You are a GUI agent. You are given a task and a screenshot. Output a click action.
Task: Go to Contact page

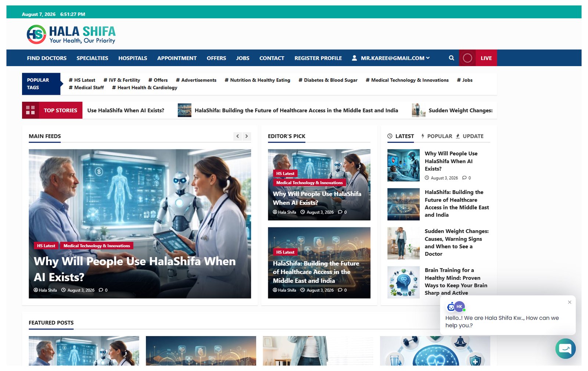tap(272, 58)
